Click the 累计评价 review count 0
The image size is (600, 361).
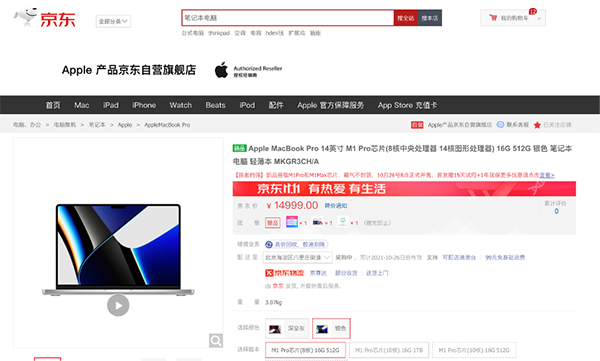(556, 211)
